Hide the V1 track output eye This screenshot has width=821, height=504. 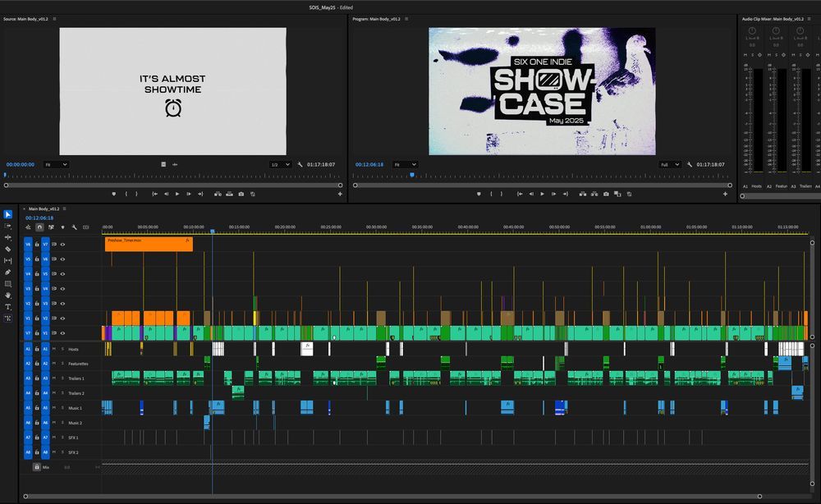click(63, 333)
